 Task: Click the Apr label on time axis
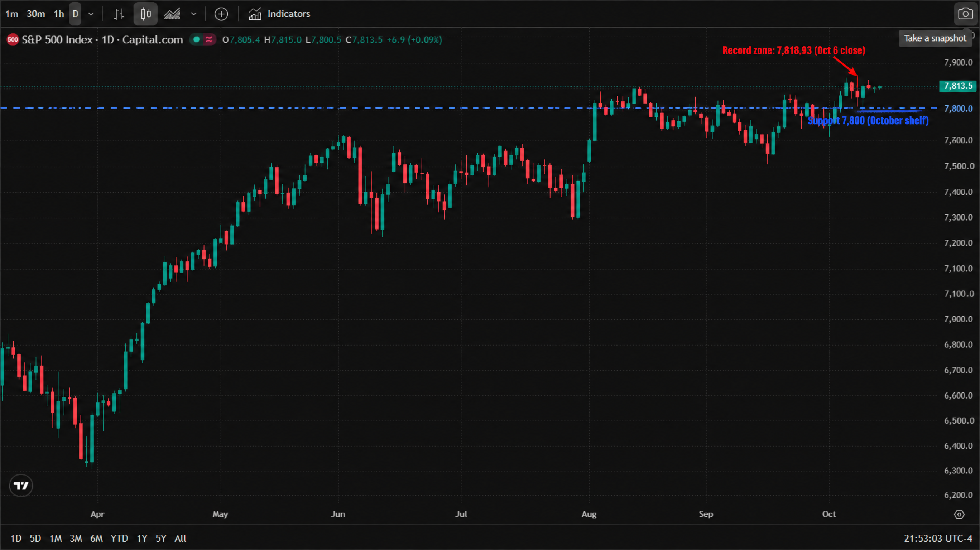(x=97, y=514)
